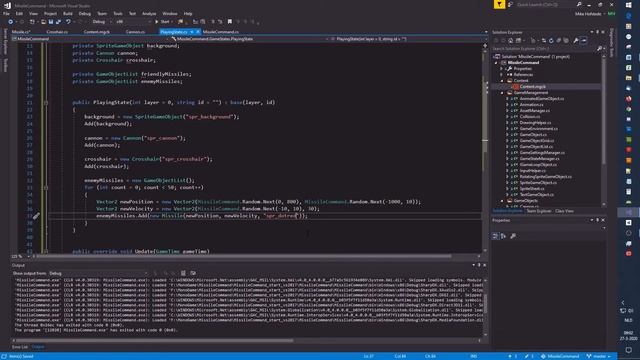Image resolution: width=640 pixels, height=360 pixels.
Task: Click the yellow feedback filter icon
Action: (x=499, y=4)
